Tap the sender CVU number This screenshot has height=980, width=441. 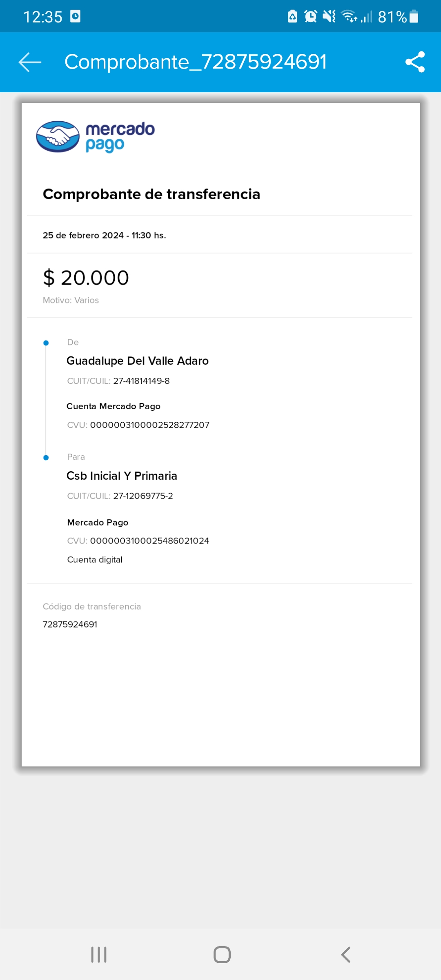149,425
